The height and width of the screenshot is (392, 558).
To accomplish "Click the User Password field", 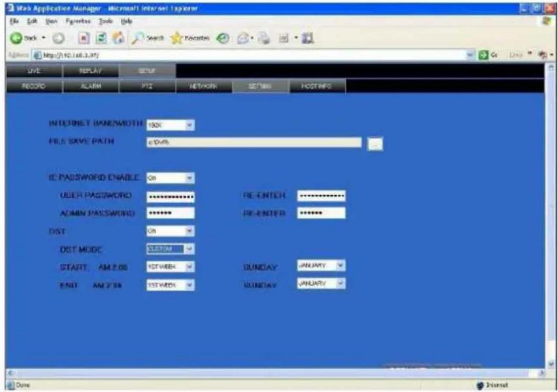I will click(170, 197).
